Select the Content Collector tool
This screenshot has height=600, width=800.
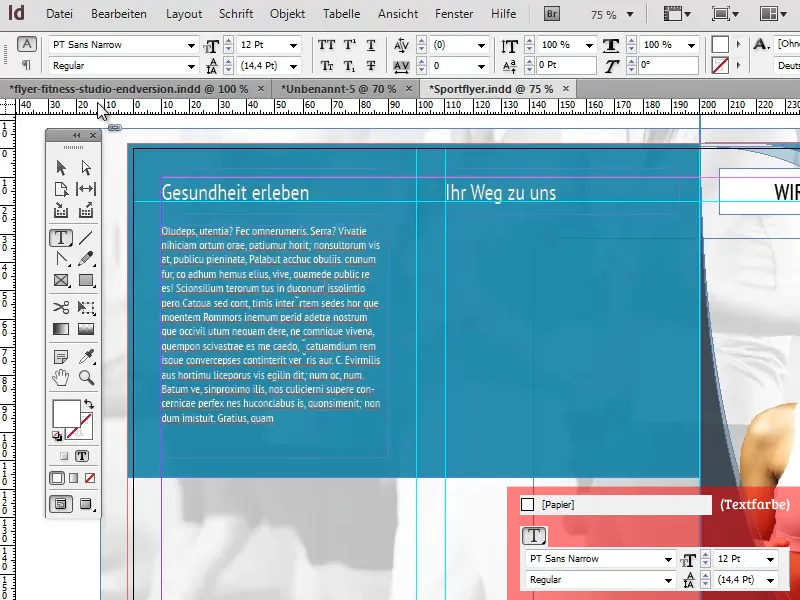[61, 210]
